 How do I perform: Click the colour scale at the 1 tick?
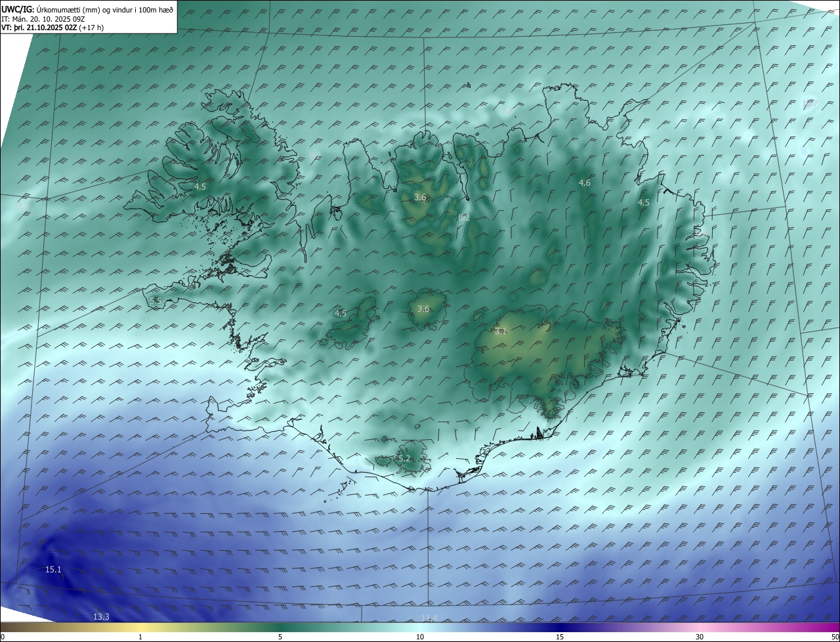140,637
